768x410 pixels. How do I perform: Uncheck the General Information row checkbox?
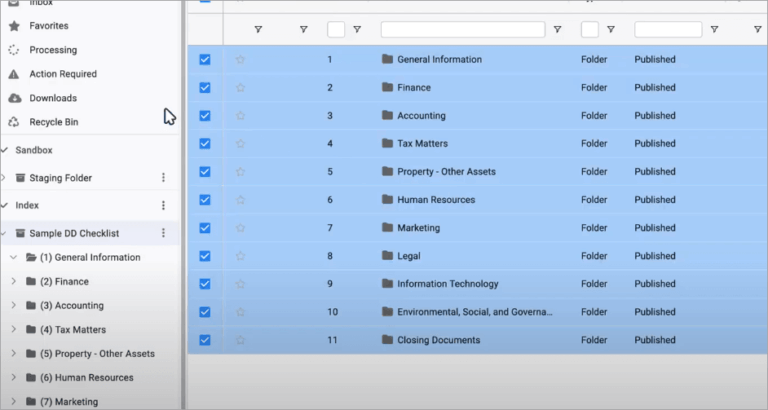205,60
